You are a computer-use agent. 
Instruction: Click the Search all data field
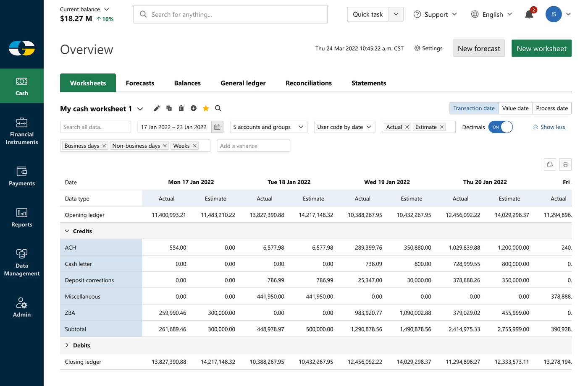[x=95, y=127]
